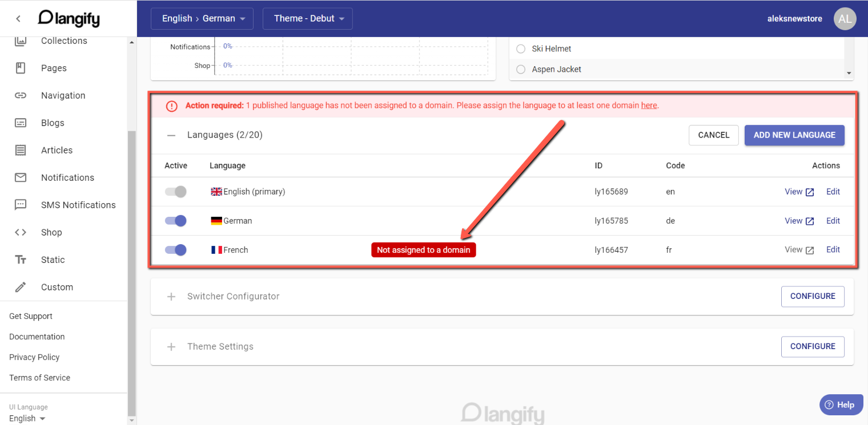Click the French flag icon
868x425 pixels.
tap(216, 250)
